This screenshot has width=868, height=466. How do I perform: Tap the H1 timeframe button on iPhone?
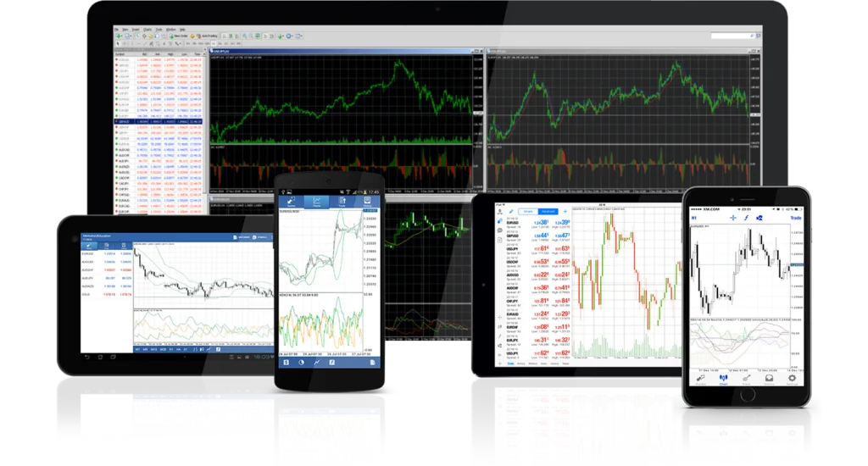pos(693,218)
